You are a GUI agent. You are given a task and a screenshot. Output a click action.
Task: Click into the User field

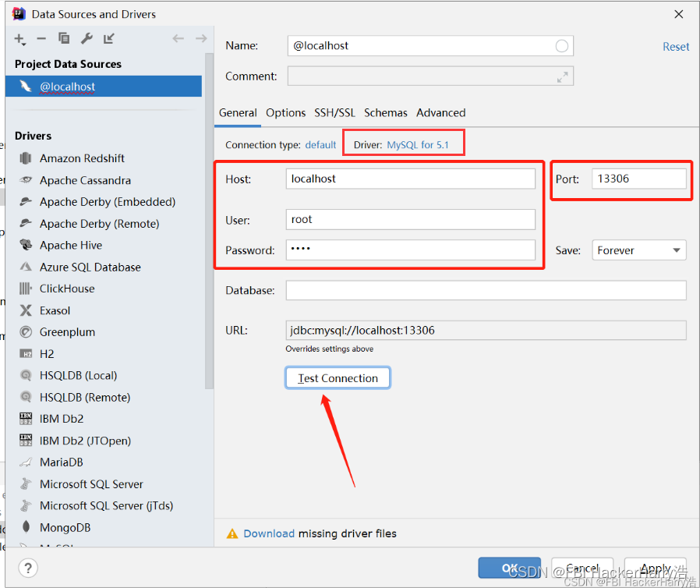[x=410, y=220]
